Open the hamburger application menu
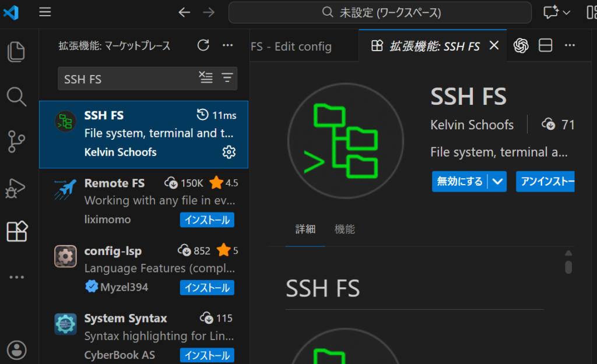 45,12
